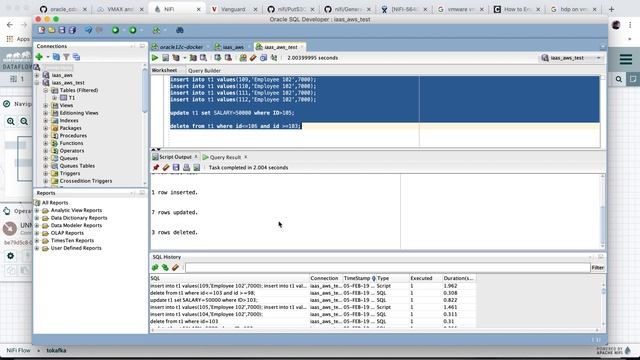Select the User Defined Reports folder
Image resolution: width=640 pixels, height=360 pixels.
[x=76, y=248]
